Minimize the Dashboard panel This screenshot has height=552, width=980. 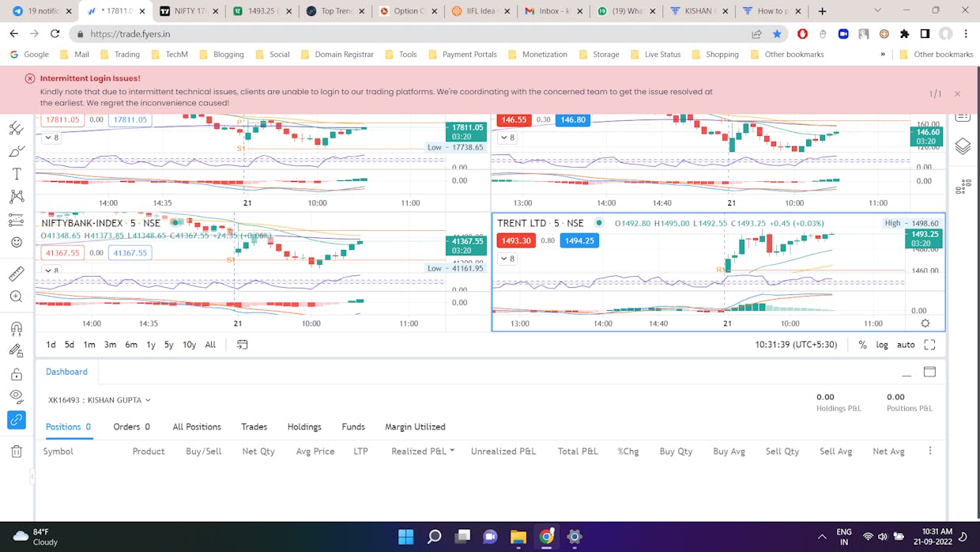[x=906, y=374]
